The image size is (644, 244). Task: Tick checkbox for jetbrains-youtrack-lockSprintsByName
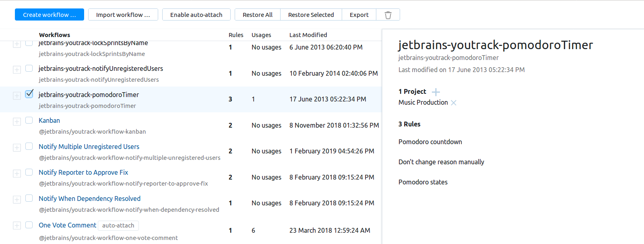pyautogui.click(x=29, y=43)
